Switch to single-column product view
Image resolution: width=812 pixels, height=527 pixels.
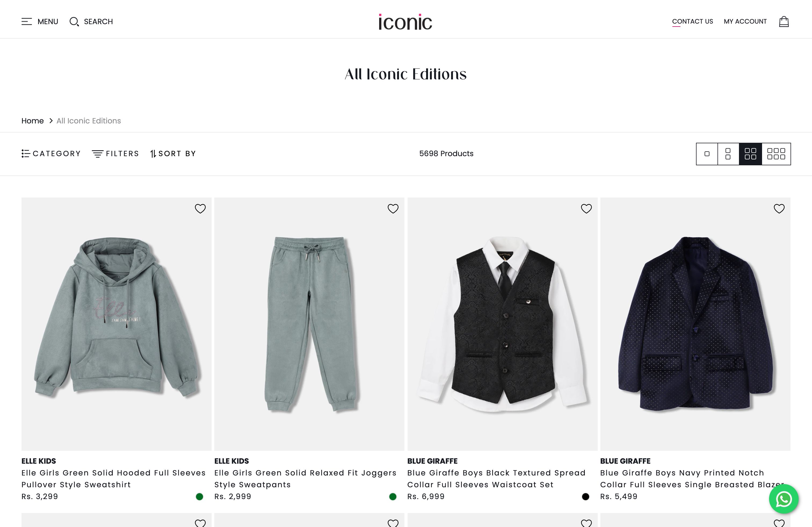(x=706, y=154)
